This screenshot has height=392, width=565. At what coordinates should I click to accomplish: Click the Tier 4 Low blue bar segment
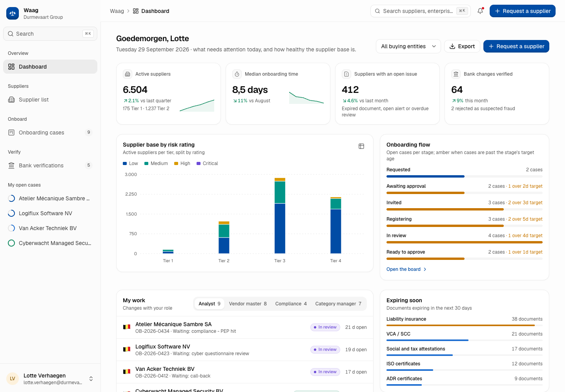pyautogui.click(x=336, y=231)
